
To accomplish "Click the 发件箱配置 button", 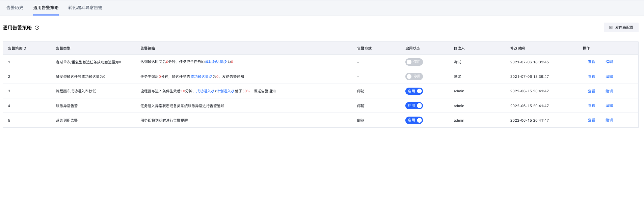I will tap(621, 28).
